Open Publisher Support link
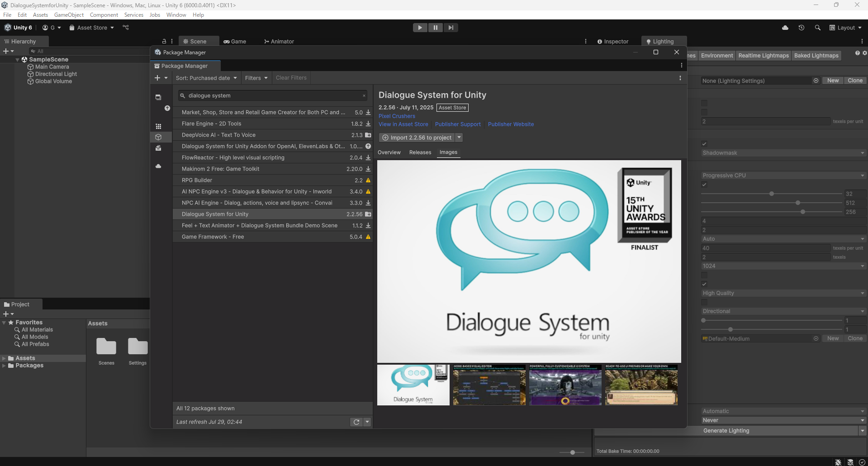The image size is (868, 466). (458, 124)
